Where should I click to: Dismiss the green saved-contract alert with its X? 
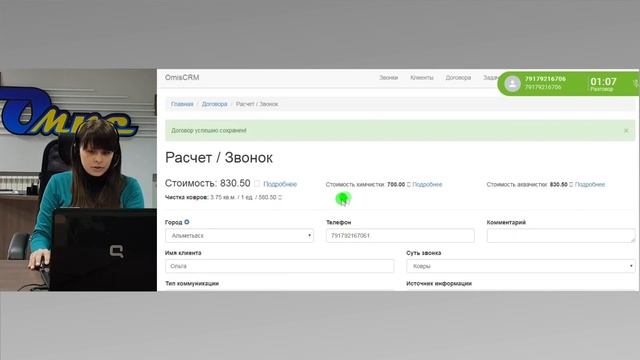click(x=626, y=131)
